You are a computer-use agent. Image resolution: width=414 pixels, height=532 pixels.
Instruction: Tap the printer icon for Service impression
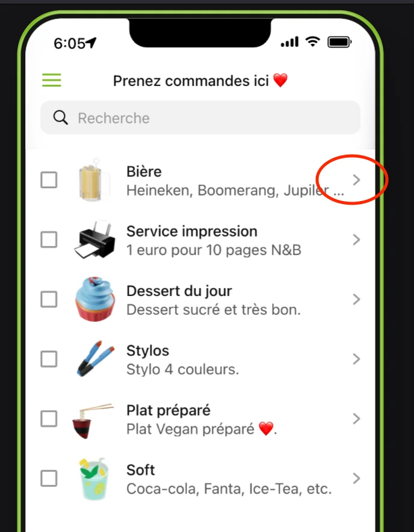tap(94, 239)
